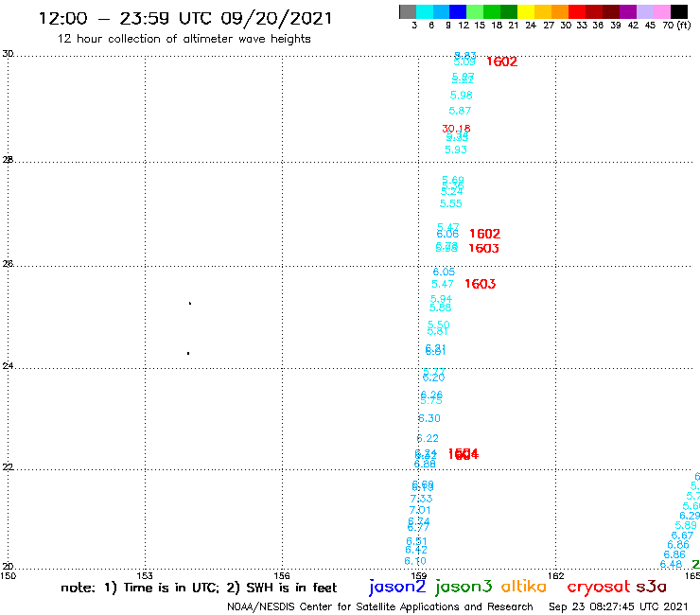The image size is (700, 615).
Task: Click the altika satellite legend label
Action: 524,586
